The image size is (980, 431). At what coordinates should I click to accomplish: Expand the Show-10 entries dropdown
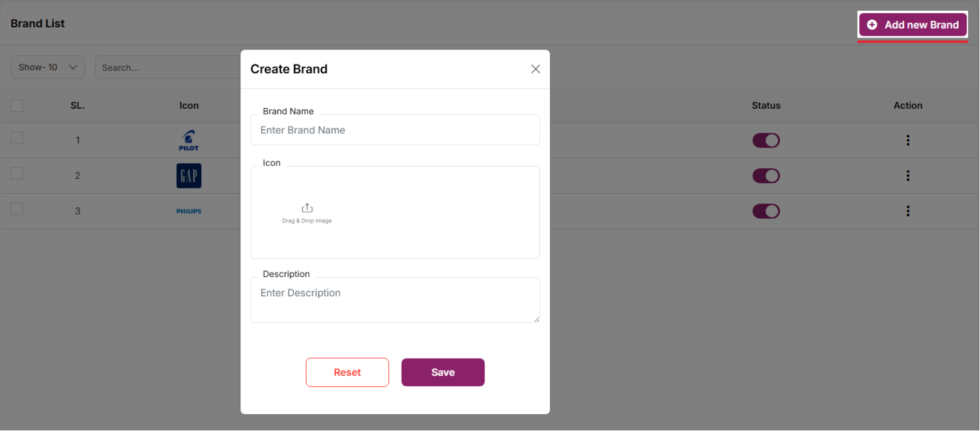click(x=48, y=67)
